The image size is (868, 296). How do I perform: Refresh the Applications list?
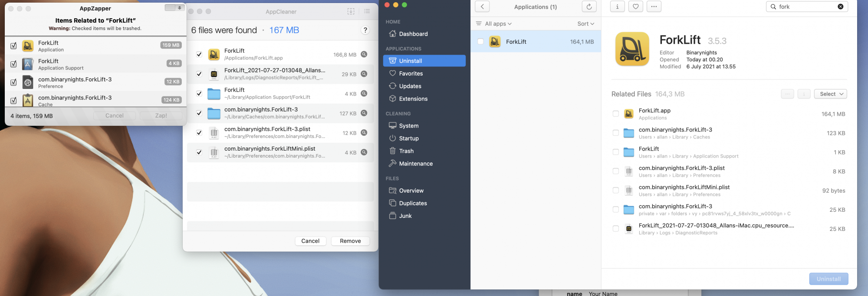click(x=589, y=7)
